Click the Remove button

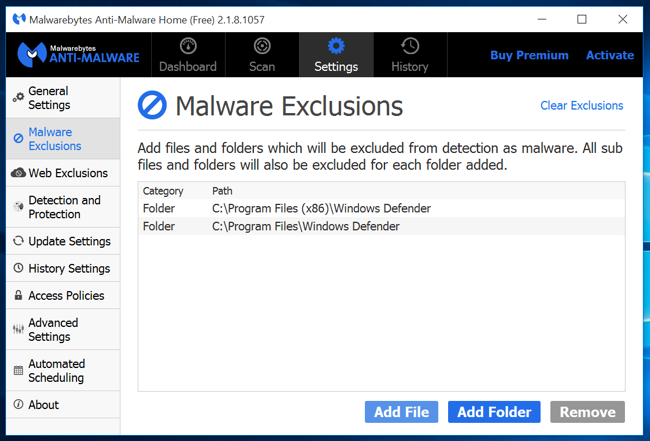[x=587, y=412]
